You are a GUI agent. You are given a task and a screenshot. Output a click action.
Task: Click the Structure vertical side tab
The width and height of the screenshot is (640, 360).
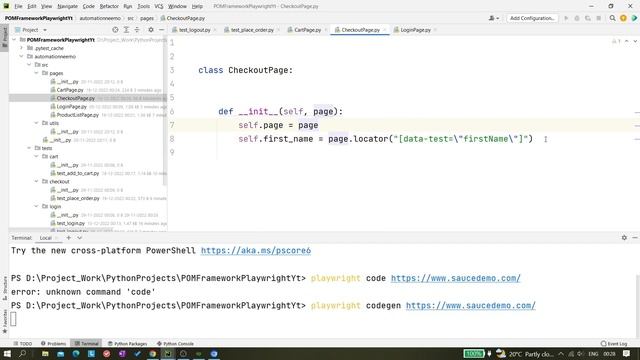coord(4,288)
